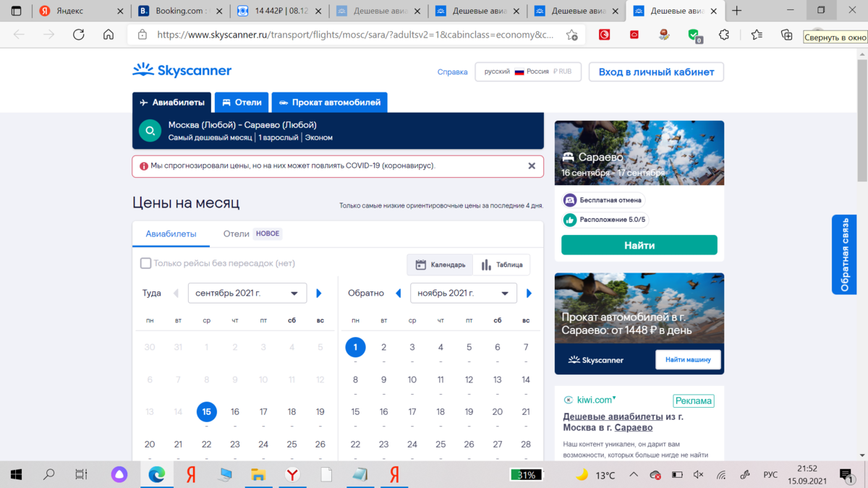The width and height of the screenshot is (868, 488).
Task: Reload the page
Action: 79,35
